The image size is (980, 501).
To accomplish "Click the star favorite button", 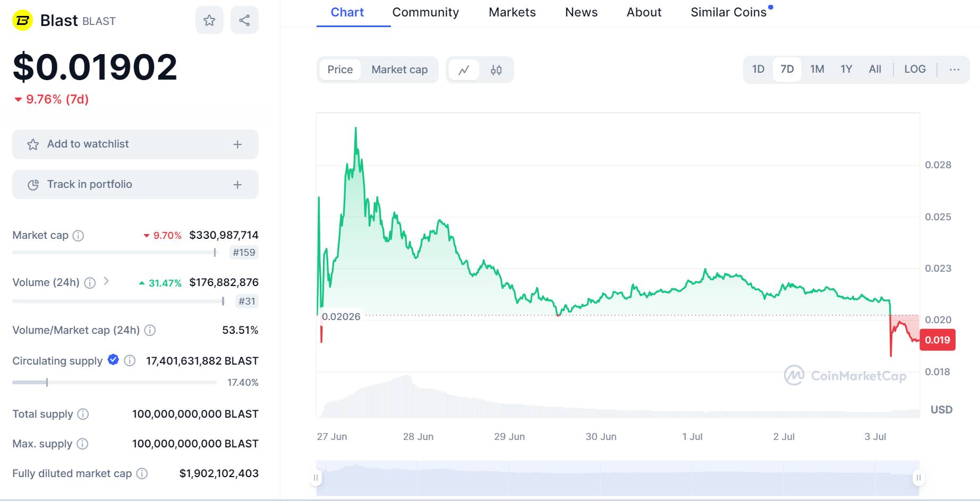I will (209, 20).
